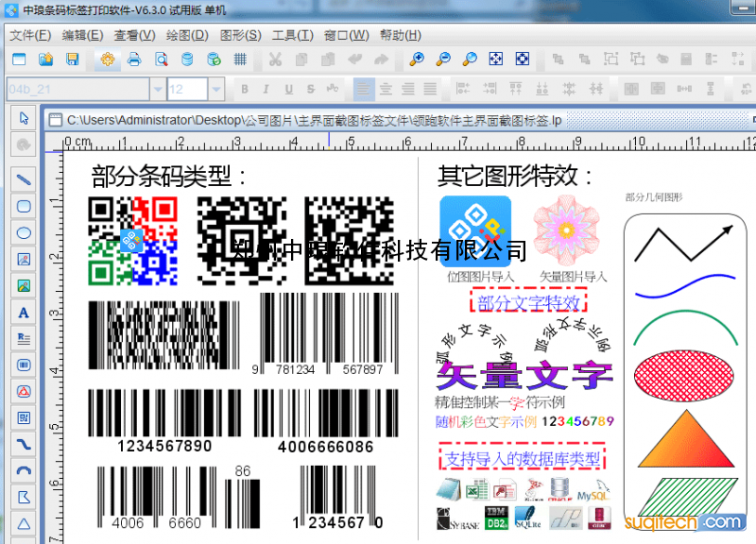Open document settings gear icon

pyautogui.click(x=108, y=59)
